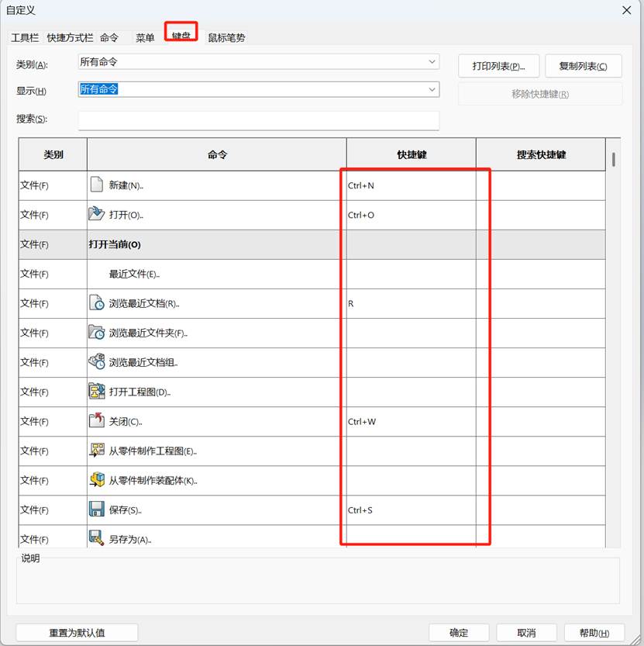Select the 浏览最近文档组 command

pos(217,363)
